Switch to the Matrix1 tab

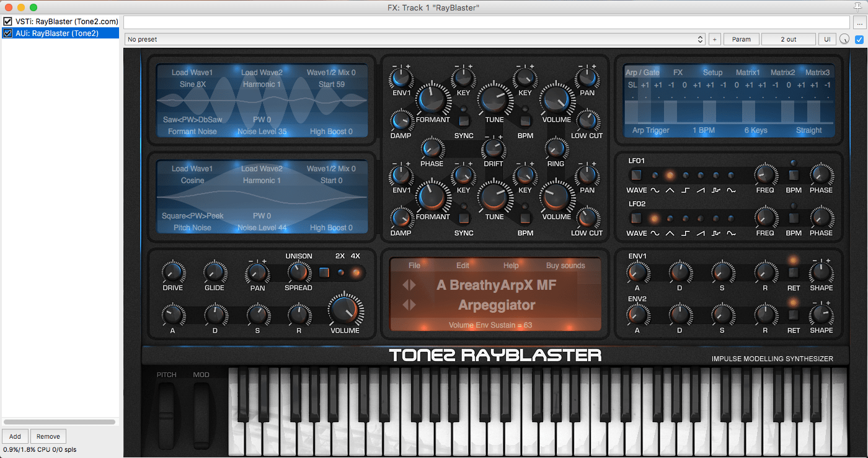click(748, 73)
